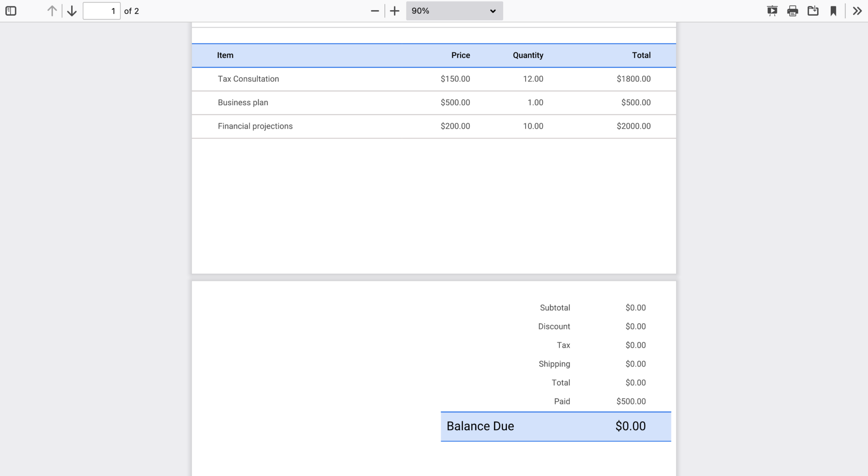Open the zoom level dropdown
Viewport: 868px width, 476px height.
pos(492,11)
